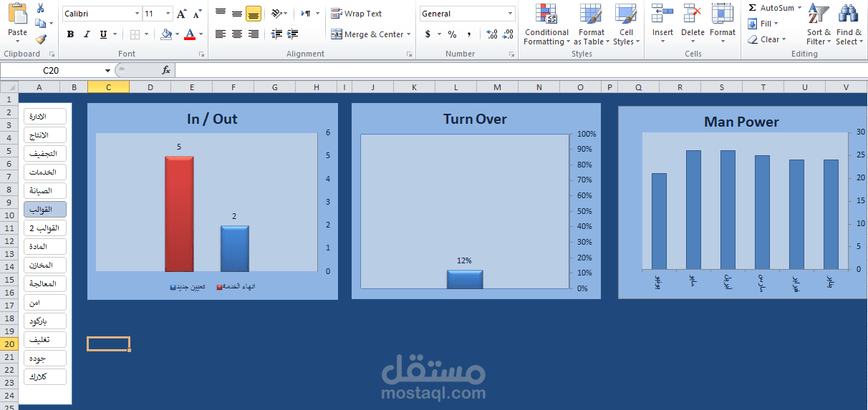Select column header C
This screenshot has height=410, width=868.
pos(108,87)
